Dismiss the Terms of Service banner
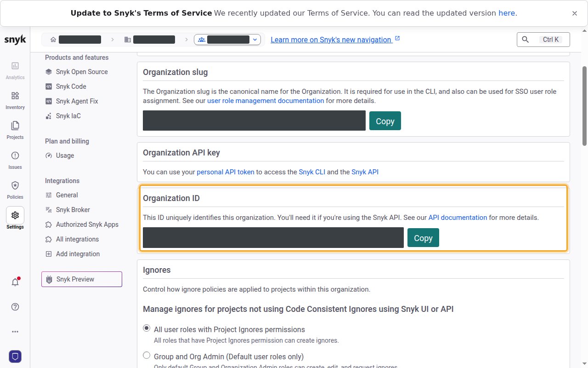588x368 pixels. [574, 13]
